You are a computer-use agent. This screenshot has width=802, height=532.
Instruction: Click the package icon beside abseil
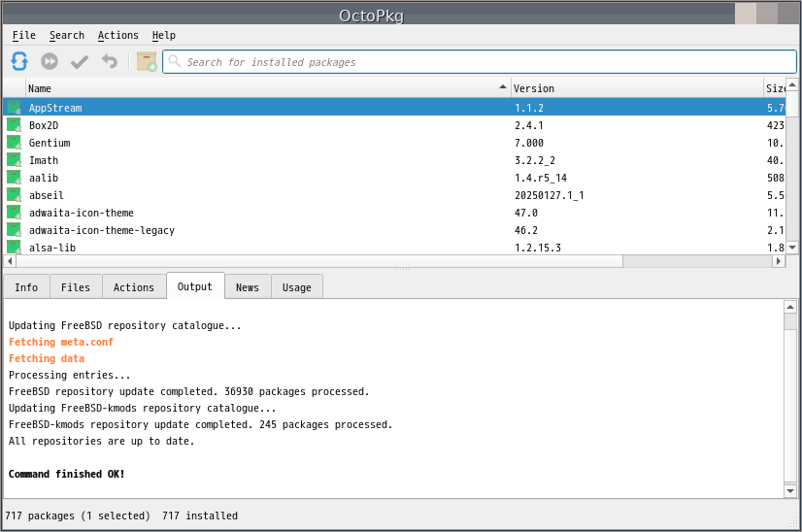(14, 195)
